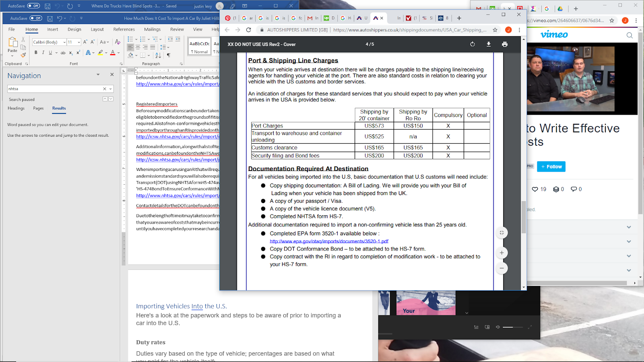Viewport: 644px width, 362px height.
Task: Increase paragraph indent in Word
Action: (178, 39)
